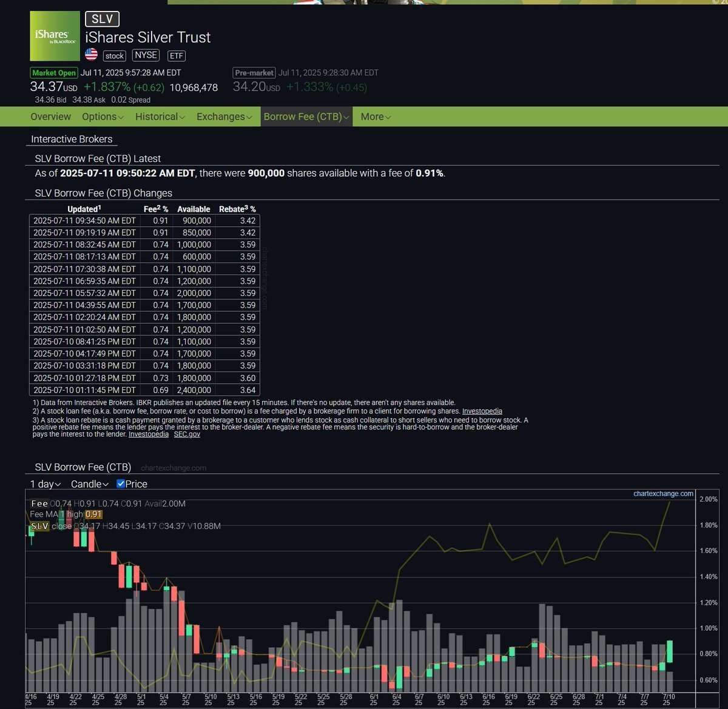This screenshot has height=709, width=728.
Task: Click the Fee legend label on chart
Action: tap(39, 503)
